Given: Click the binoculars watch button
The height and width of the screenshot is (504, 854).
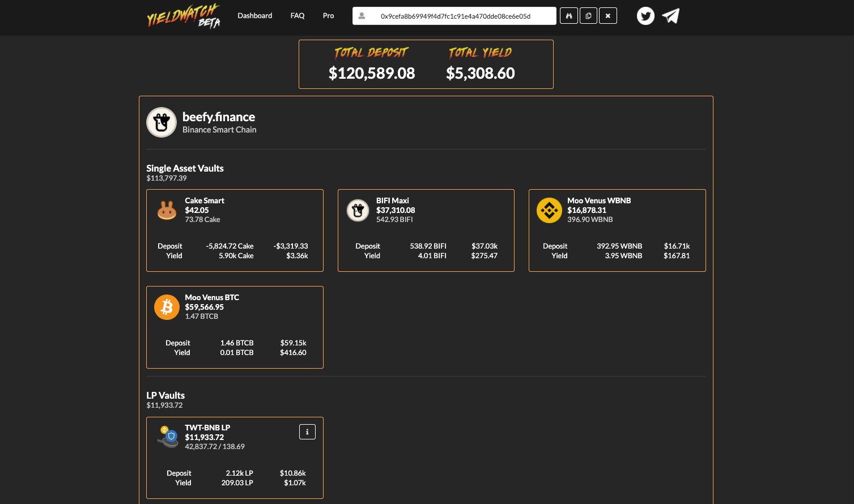Looking at the screenshot, I should pyautogui.click(x=569, y=16).
